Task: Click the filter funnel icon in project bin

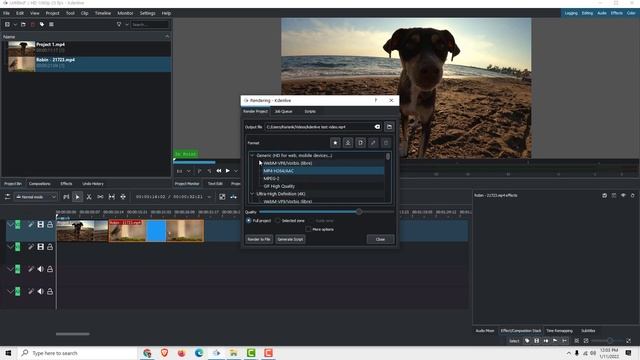Action: pyautogui.click(x=119, y=24)
